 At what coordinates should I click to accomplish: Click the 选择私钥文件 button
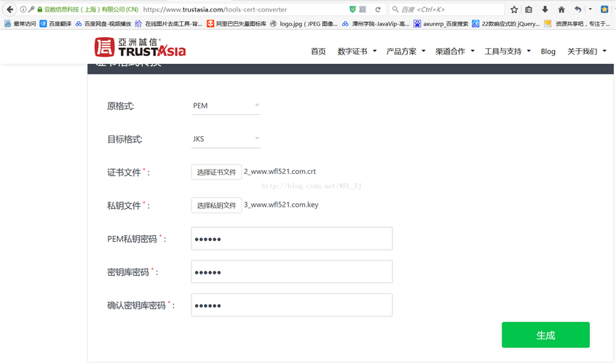216,205
